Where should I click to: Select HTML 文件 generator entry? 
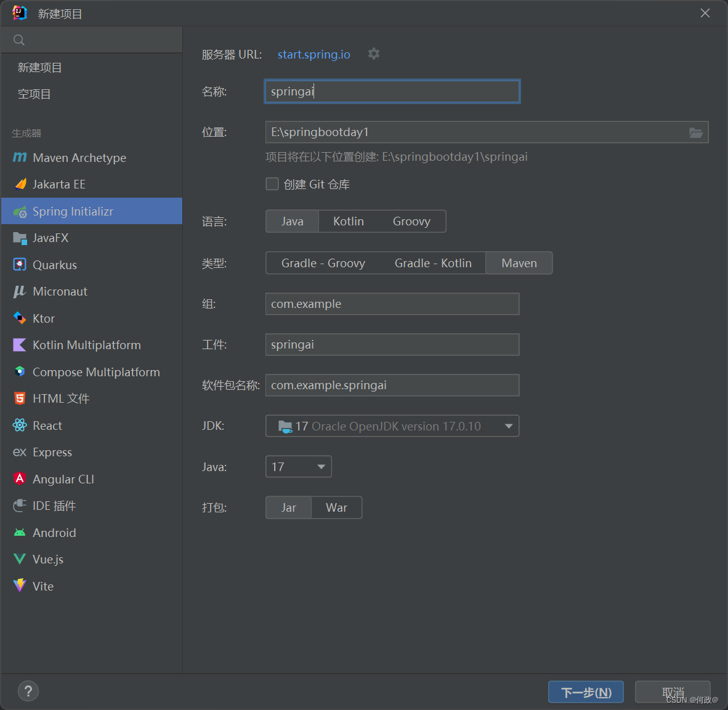point(92,398)
